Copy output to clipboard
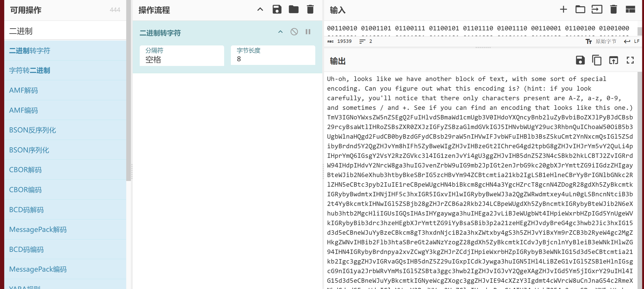Image resolution: width=644 pixels, height=289 pixels. coord(596,61)
